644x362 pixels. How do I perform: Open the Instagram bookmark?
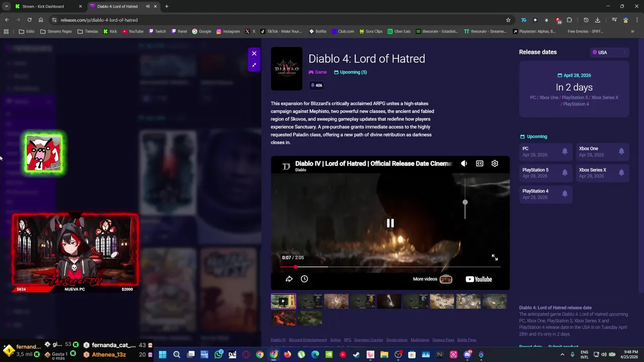[228, 31]
